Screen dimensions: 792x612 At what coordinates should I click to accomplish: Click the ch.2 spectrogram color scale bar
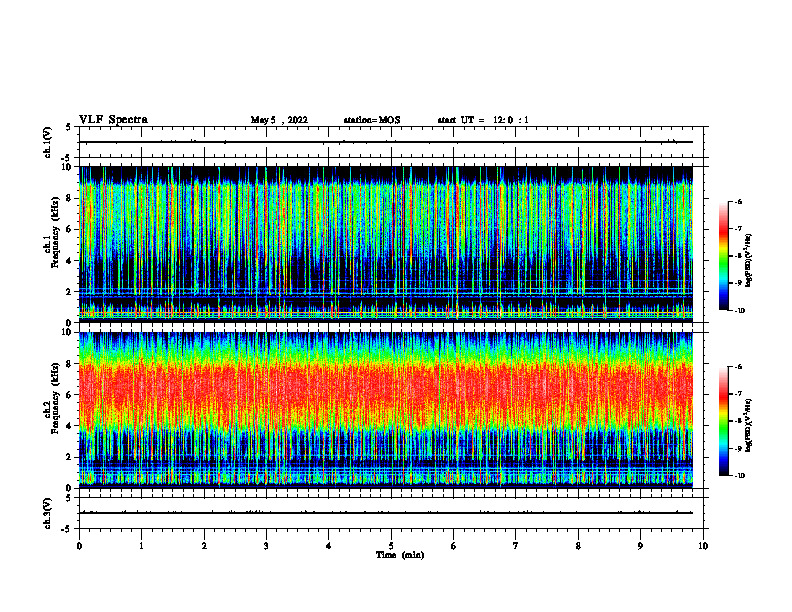pos(724,421)
